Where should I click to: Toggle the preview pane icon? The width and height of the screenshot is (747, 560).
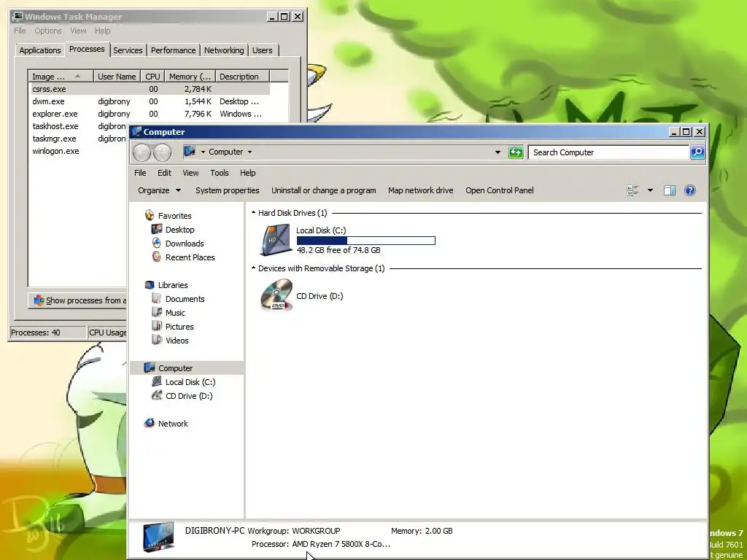pyautogui.click(x=670, y=190)
